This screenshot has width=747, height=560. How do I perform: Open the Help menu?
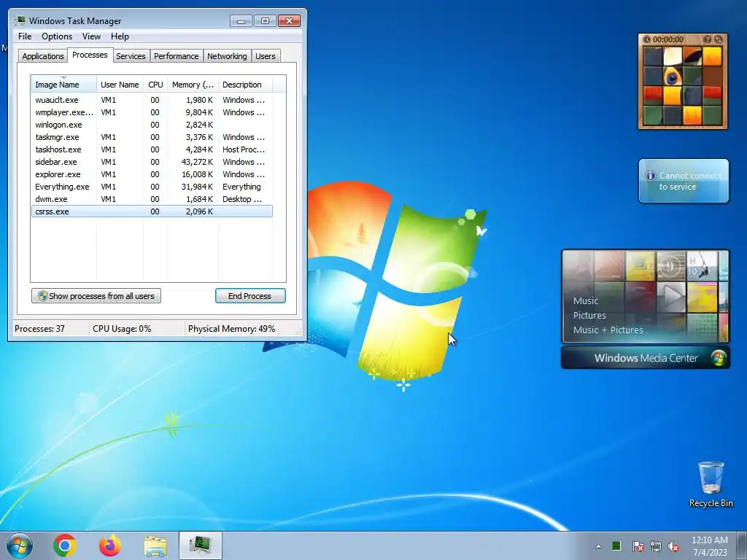(120, 36)
